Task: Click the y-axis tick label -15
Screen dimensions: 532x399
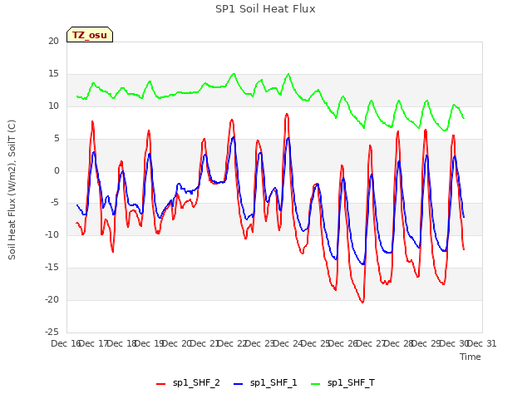Action: [52, 268]
